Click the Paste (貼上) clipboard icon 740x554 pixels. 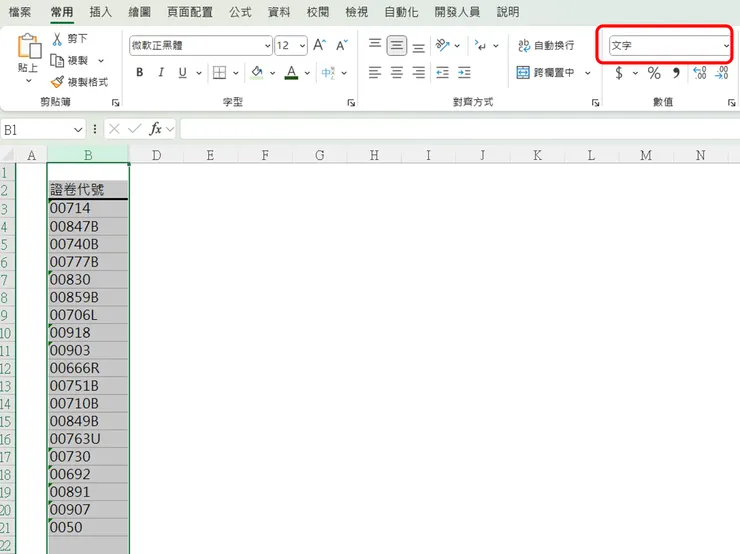pyautogui.click(x=29, y=46)
